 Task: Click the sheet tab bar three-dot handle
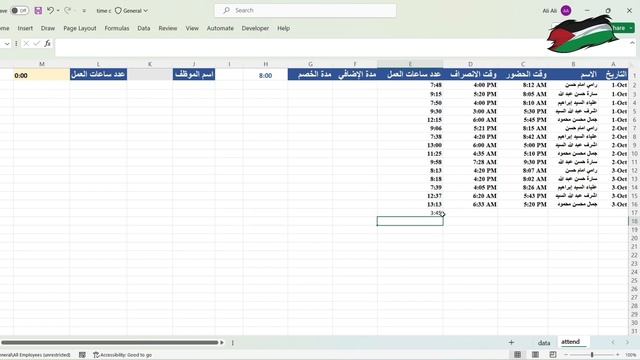click(x=233, y=343)
